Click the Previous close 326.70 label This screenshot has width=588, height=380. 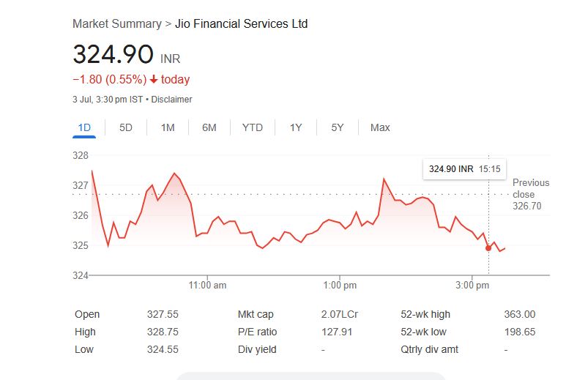click(530, 194)
